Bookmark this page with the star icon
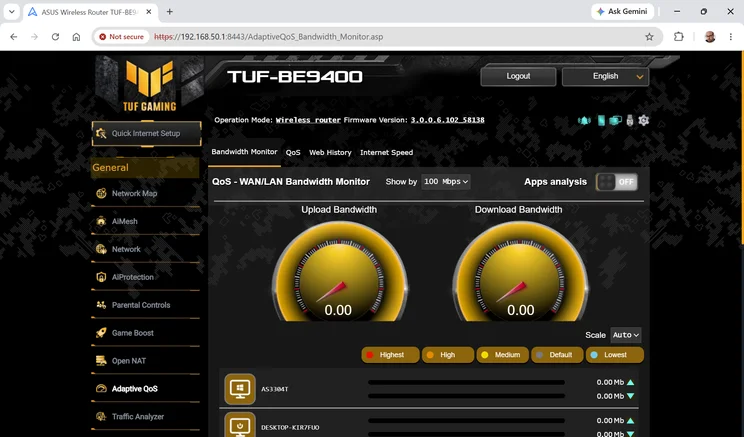Screen dimensions: 744x437 [x=649, y=37]
